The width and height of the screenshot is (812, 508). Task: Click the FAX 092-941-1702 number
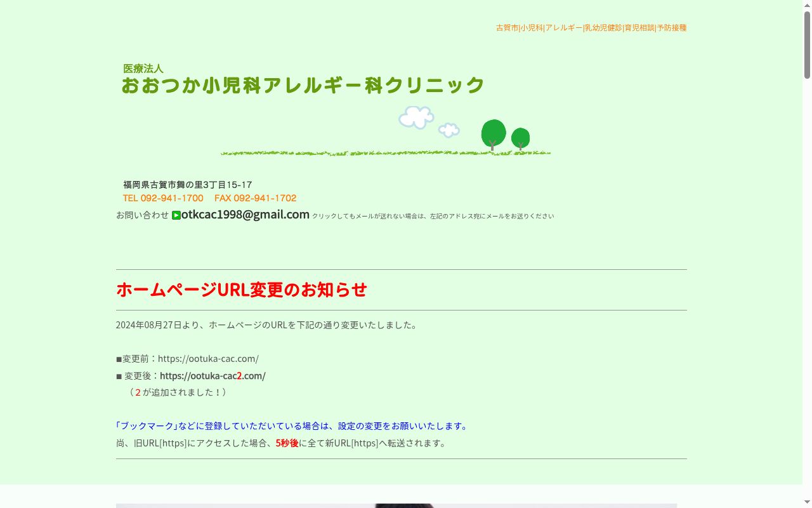pos(256,198)
